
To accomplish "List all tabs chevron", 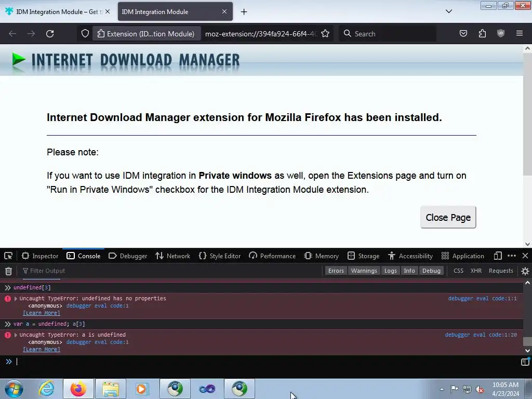I will 448,11.
